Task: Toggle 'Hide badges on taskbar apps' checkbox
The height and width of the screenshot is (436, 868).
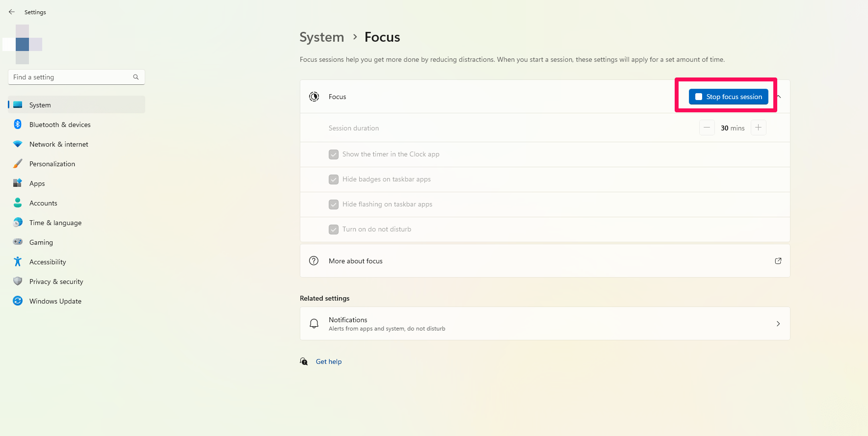Action: [x=334, y=180]
